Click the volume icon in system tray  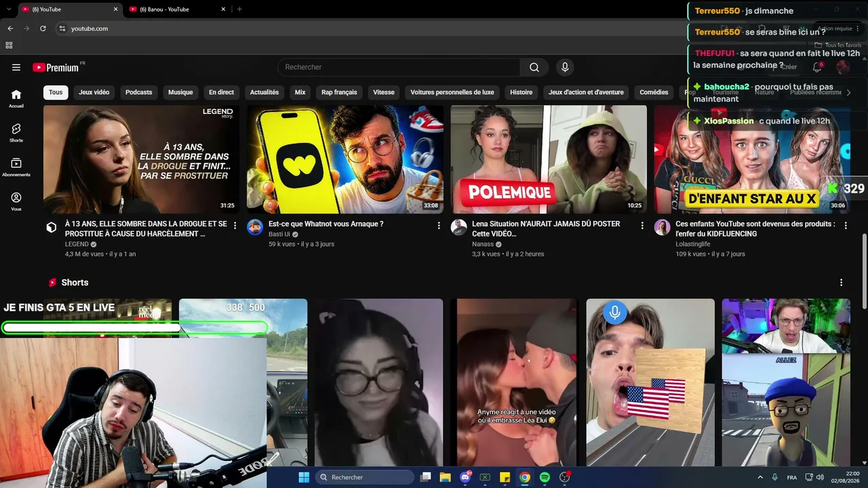pyautogui.click(x=821, y=477)
